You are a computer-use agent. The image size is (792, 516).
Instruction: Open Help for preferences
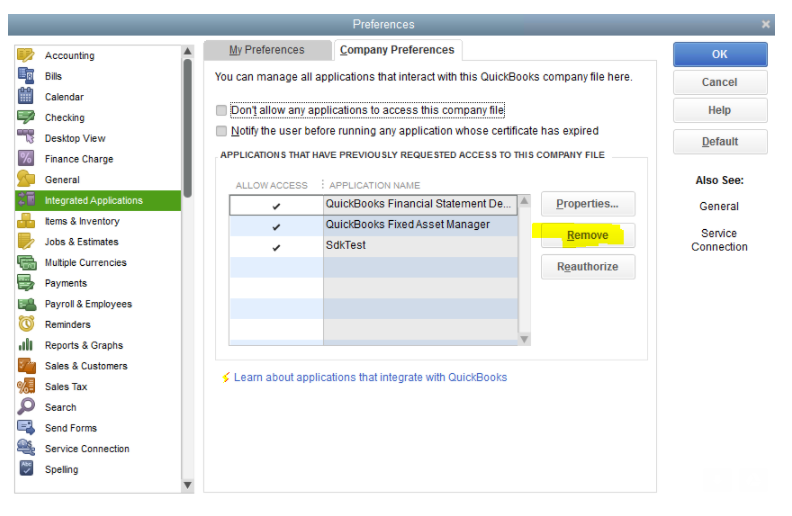click(x=720, y=110)
